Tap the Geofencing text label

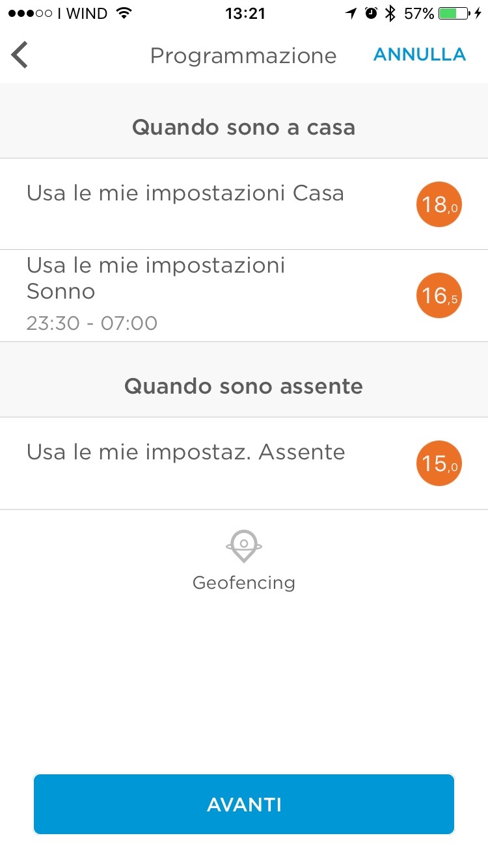point(243,583)
